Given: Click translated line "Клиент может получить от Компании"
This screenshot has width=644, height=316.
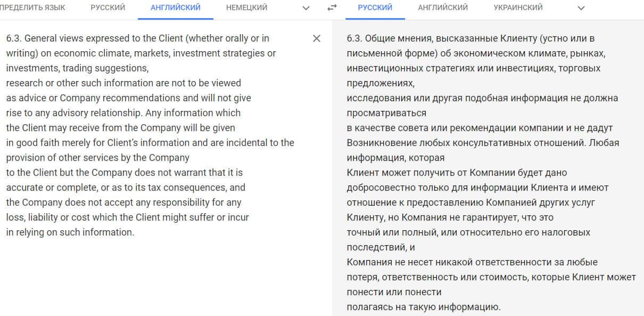Looking at the screenshot, I should click(x=457, y=173).
